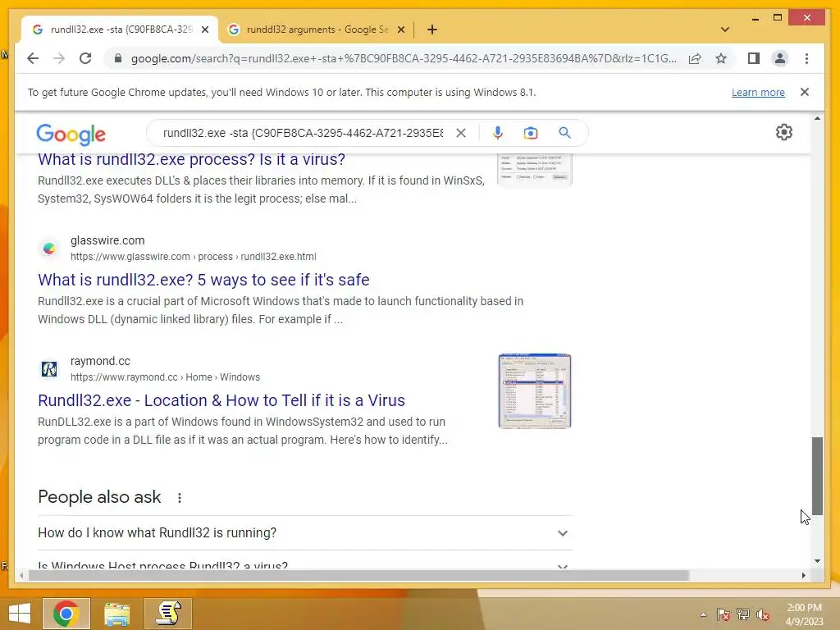Click the scroll up arrow
This screenshot has width=840, height=630.
coord(817,118)
